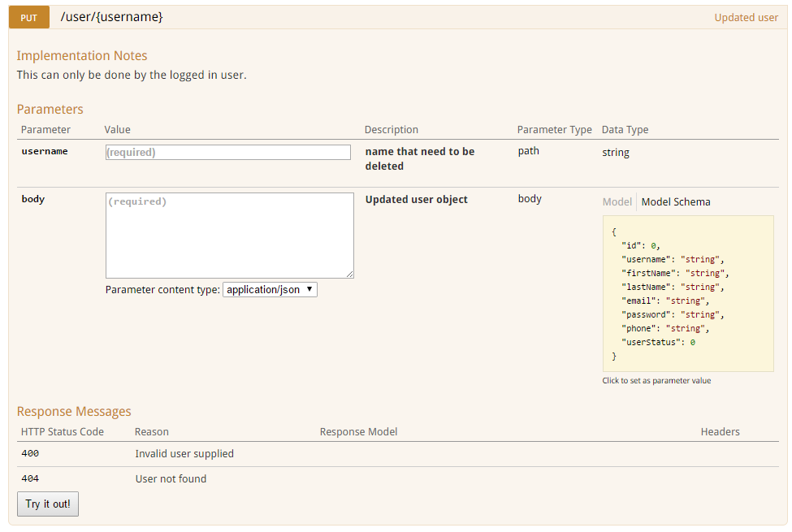Viewport: 792px width, 532px height.
Task: Click the Response Messages heading
Action: [x=74, y=411]
